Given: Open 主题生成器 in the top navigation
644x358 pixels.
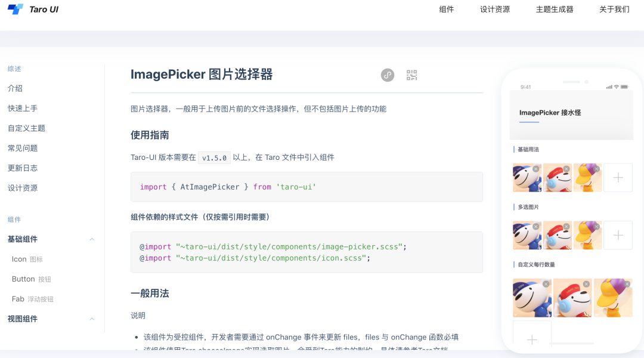Looking at the screenshot, I should [x=553, y=9].
